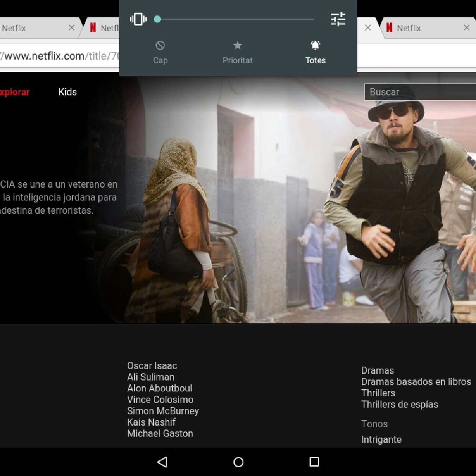Open actor Vince Colosimo link
476x476 pixels.
[160, 400]
